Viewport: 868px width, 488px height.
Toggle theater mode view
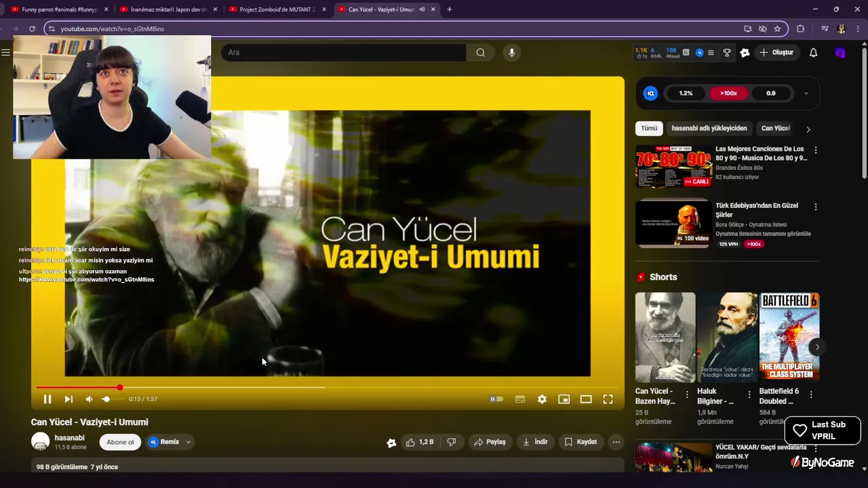586,399
